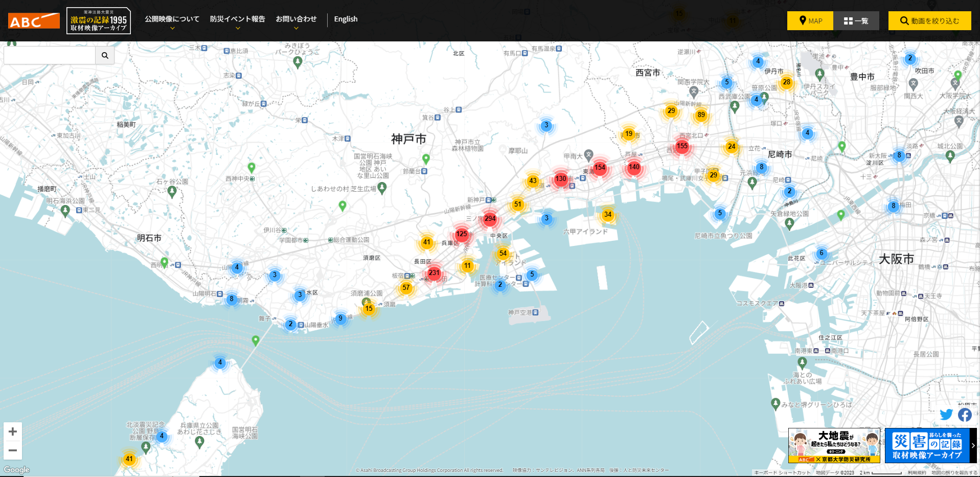Screen dimensions: 980x477
Task: Open the red 294 cluster marker
Action: [490, 219]
